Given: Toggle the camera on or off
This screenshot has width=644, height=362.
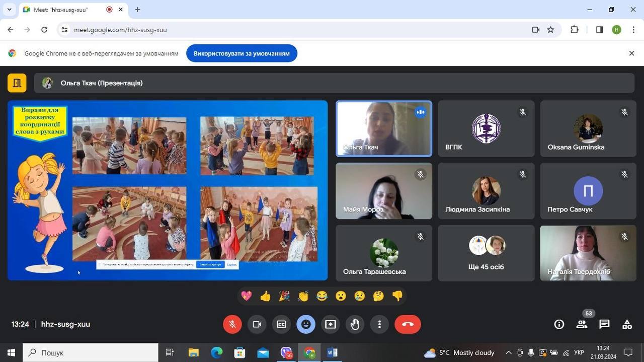Looking at the screenshot, I should click(x=257, y=324).
